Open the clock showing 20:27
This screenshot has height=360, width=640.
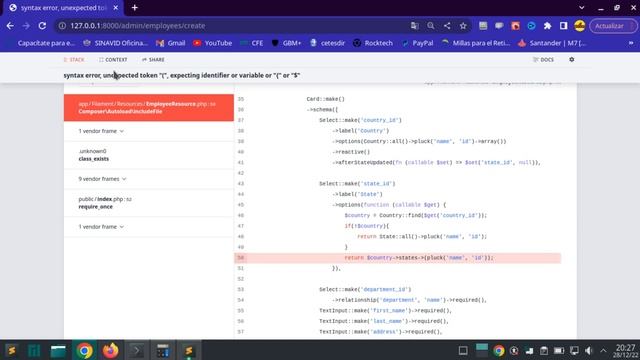(x=625, y=350)
